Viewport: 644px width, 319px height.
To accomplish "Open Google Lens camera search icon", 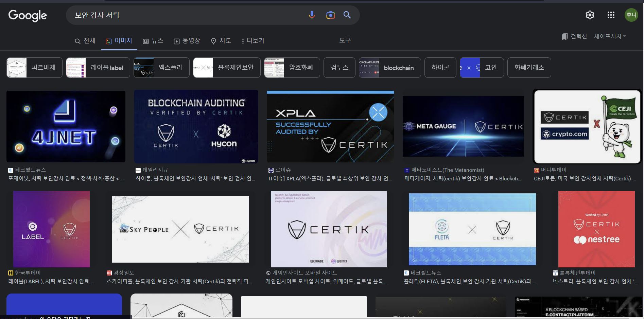I will coord(330,15).
